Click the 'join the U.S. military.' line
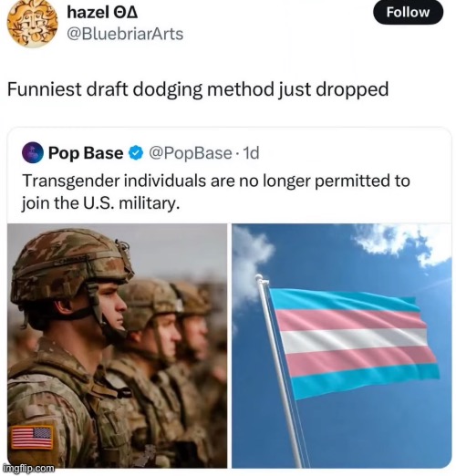 [100, 203]
